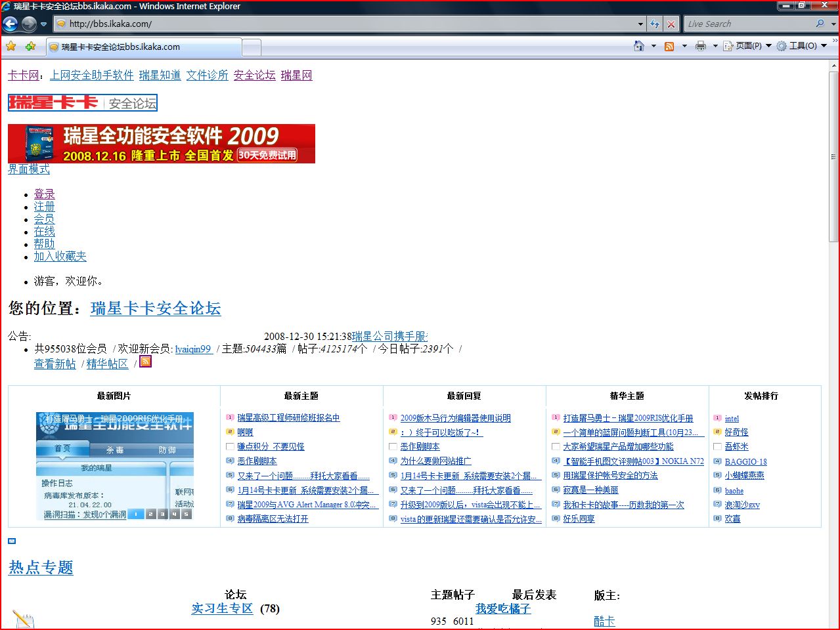Go back using the browser Back arrow
This screenshot has height=630, width=840.
pos(10,24)
